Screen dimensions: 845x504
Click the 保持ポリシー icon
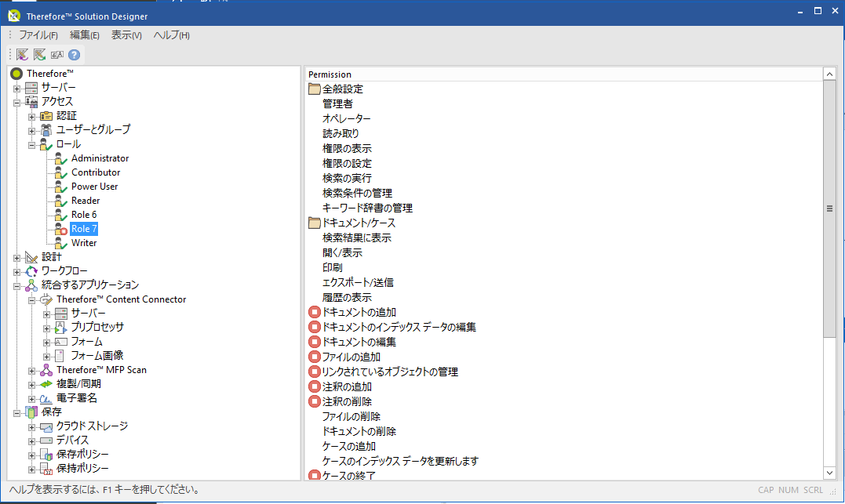pos(46,469)
